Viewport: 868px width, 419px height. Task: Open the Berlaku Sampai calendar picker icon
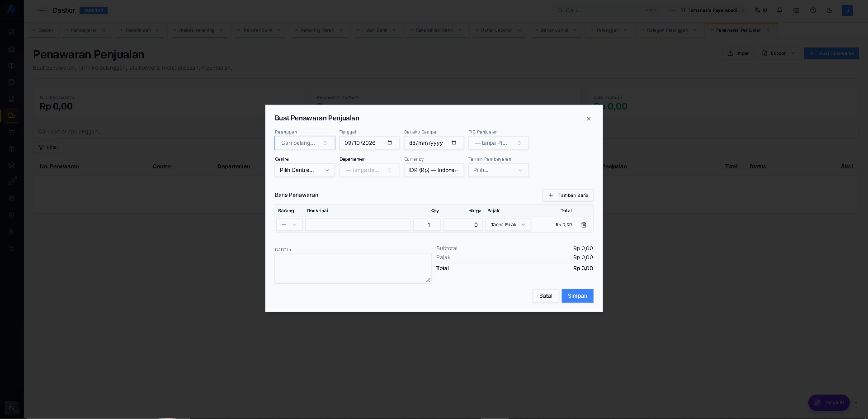pyautogui.click(x=454, y=143)
